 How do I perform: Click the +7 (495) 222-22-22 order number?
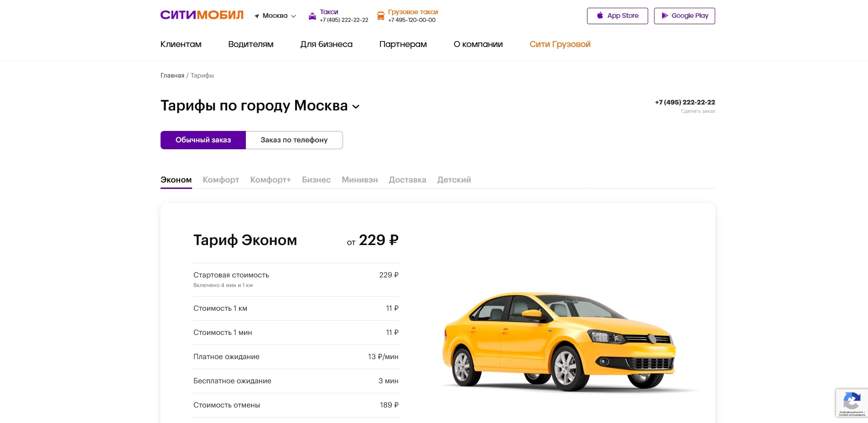(684, 102)
